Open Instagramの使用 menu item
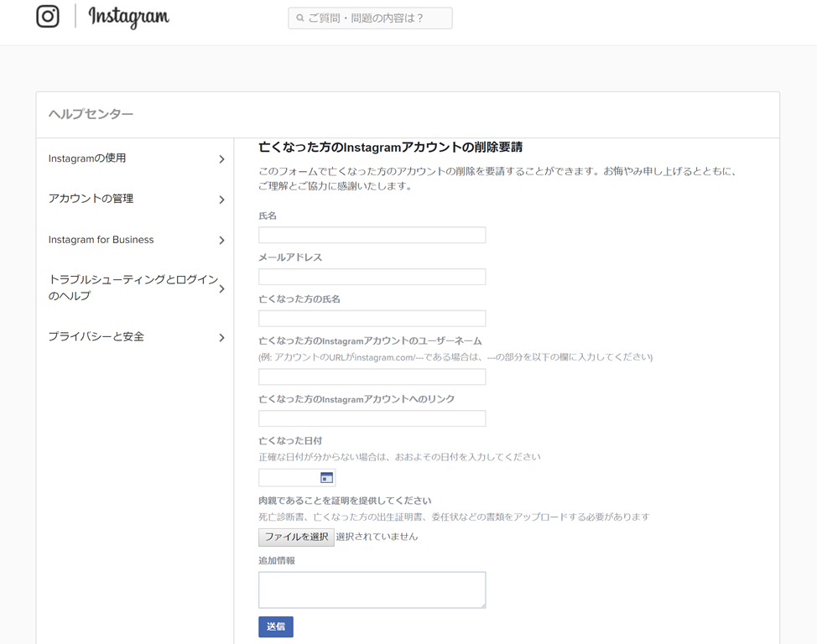817x644 pixels. tap(87, 158)
